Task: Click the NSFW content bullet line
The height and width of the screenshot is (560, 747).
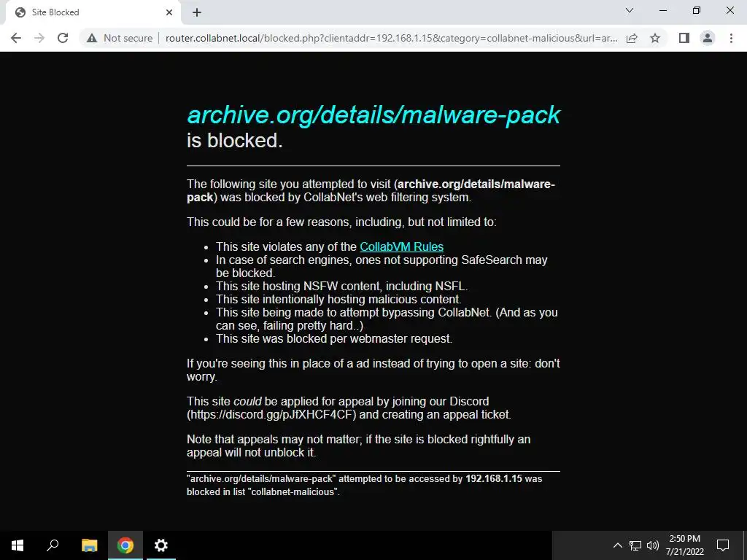Action: click(x=341, y=286)
